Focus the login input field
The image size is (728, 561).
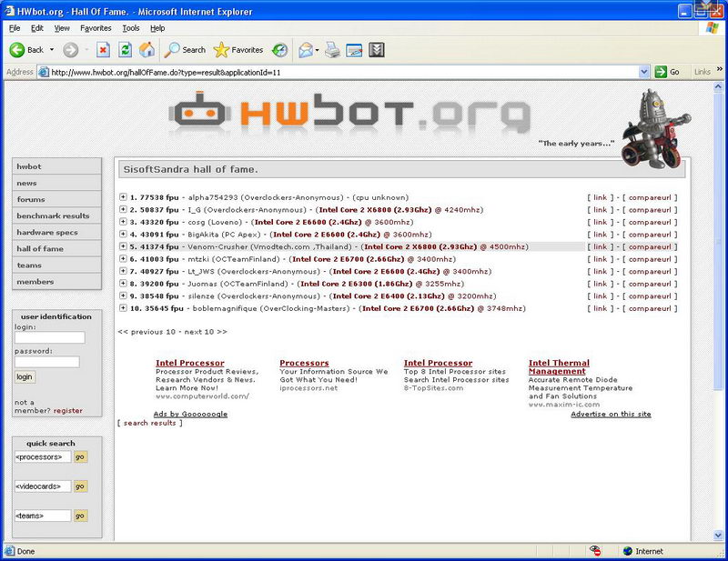pos(50,337)
